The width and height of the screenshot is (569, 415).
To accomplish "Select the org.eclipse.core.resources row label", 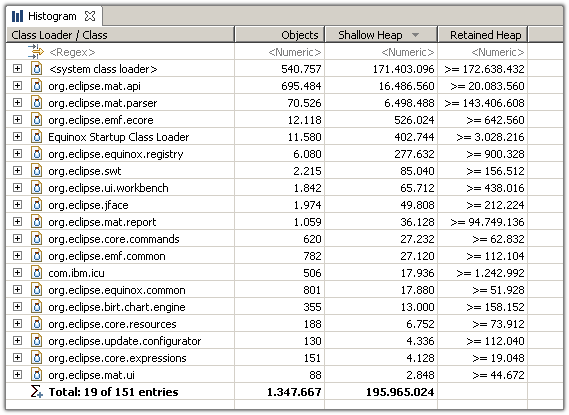I will pos(112,324).
